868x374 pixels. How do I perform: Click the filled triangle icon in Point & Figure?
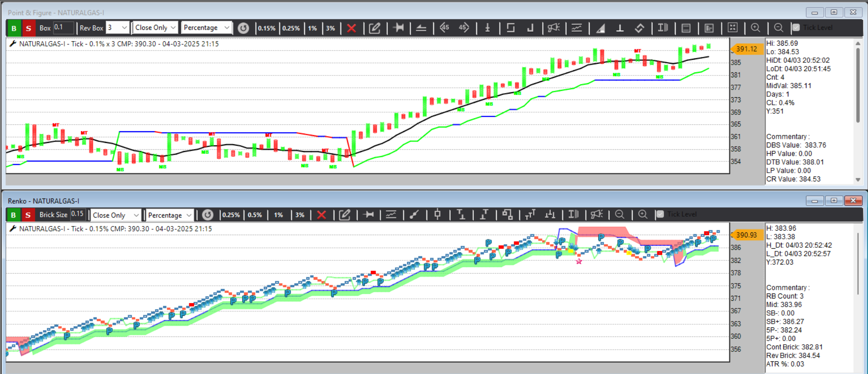(601, 28)
